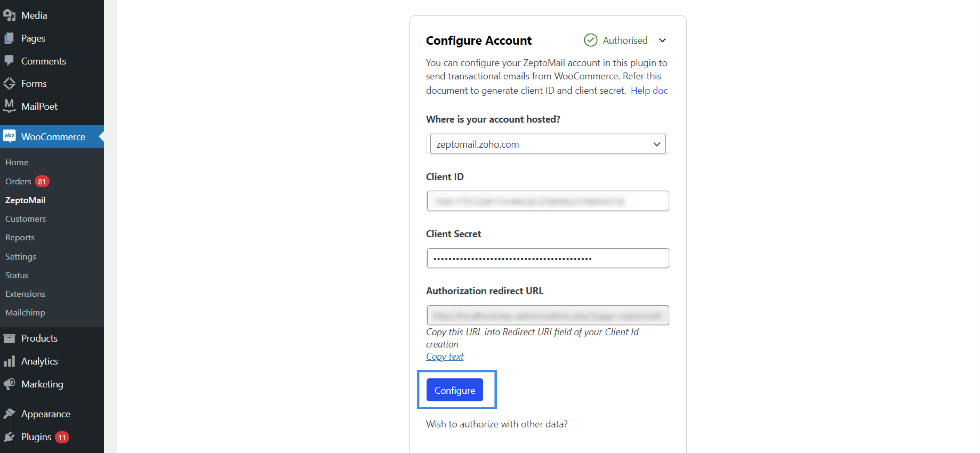Open WooCommerce Settings submenu item
980x453 pixels.
21,256
